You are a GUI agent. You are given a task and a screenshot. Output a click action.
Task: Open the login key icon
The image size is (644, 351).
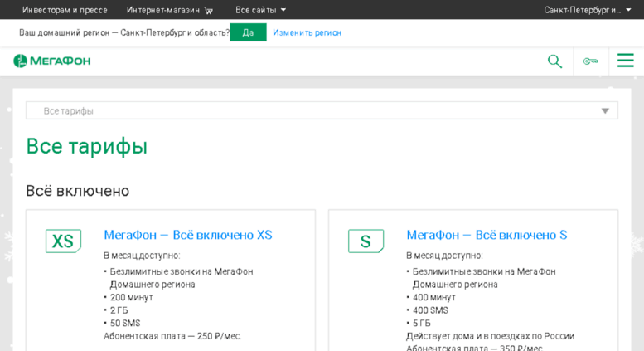click(591, 61)
